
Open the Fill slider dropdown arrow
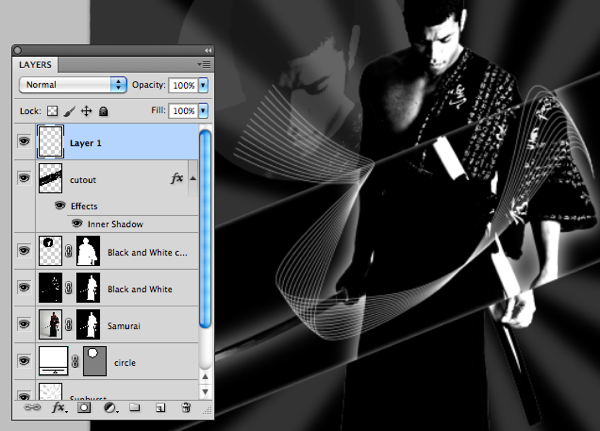click(203, 111)
